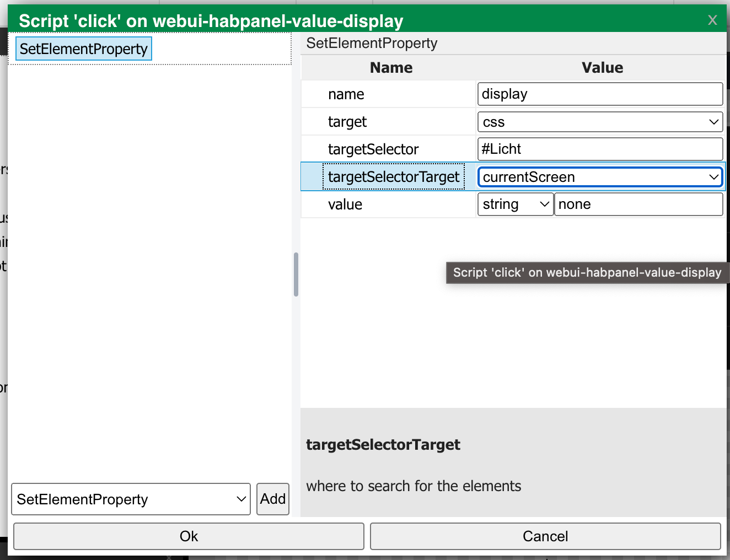The width and height of the screenshot is (730, 560).
Task: Dismiss the dialog with Cancel
Action: pyautogui.click(x=545, y=536)
